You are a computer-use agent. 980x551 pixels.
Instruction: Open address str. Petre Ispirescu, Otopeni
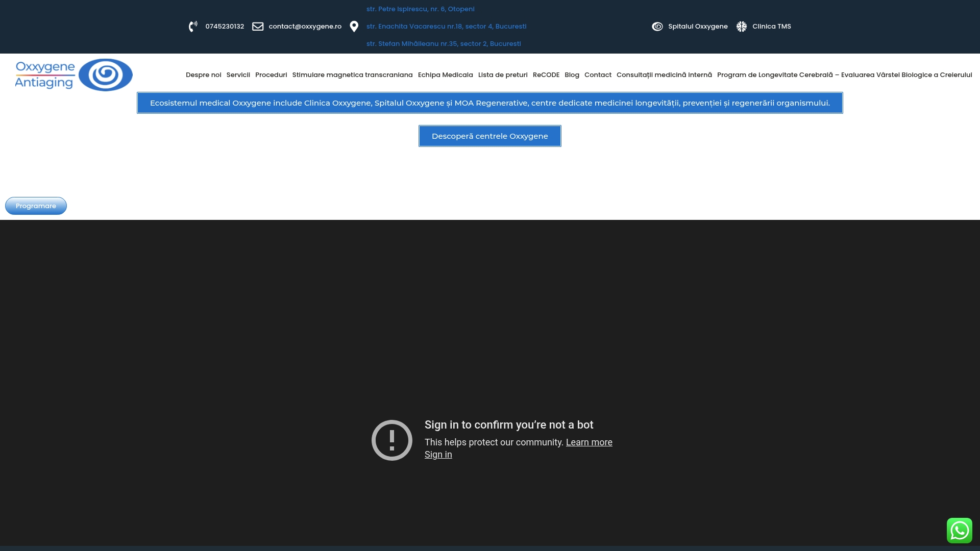[x=421, y=9]
